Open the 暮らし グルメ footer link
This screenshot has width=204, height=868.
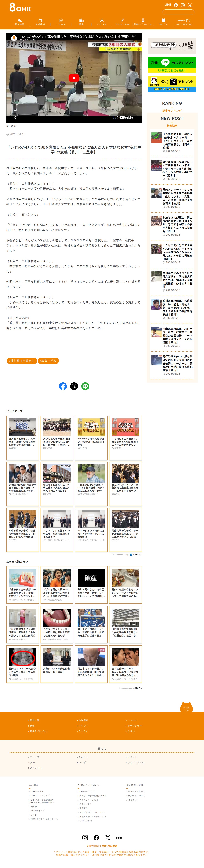(x=32, y=762)
